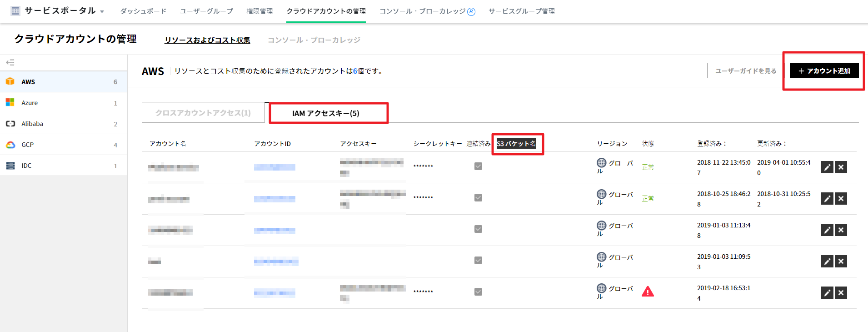Image resolution: width=868 pixels, height=332 pixels.
Task: Click the beta badge beside コンソール・ブローカレッジ
Action: [x=471, y=12]
